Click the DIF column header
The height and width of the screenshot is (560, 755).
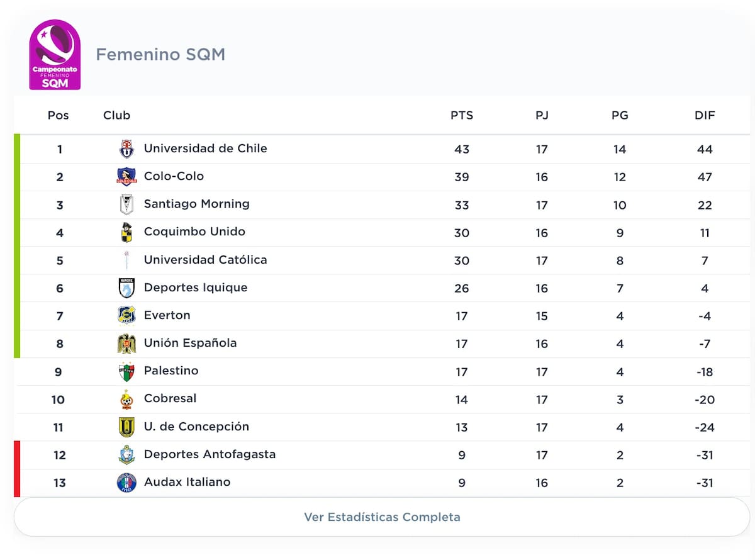coord(705,115)
